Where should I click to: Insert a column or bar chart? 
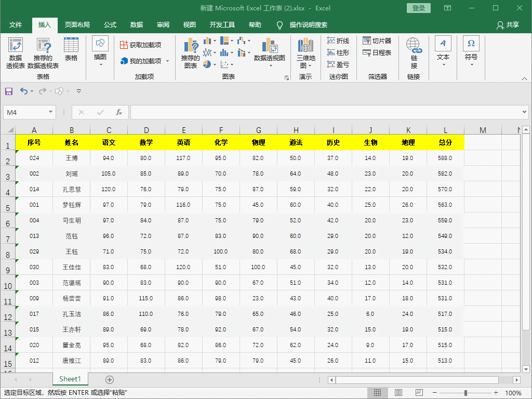pos(210,41)
